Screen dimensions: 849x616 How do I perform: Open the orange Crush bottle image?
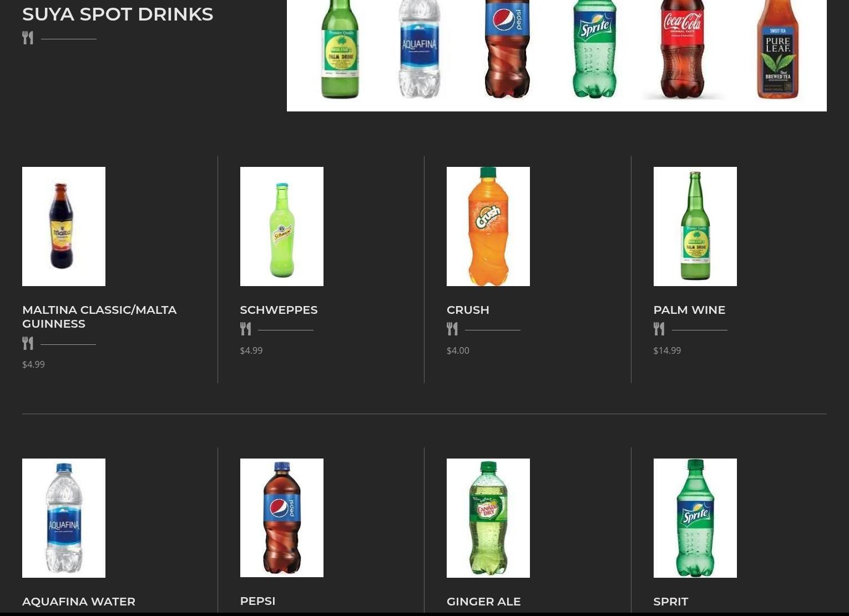point(488,226)
